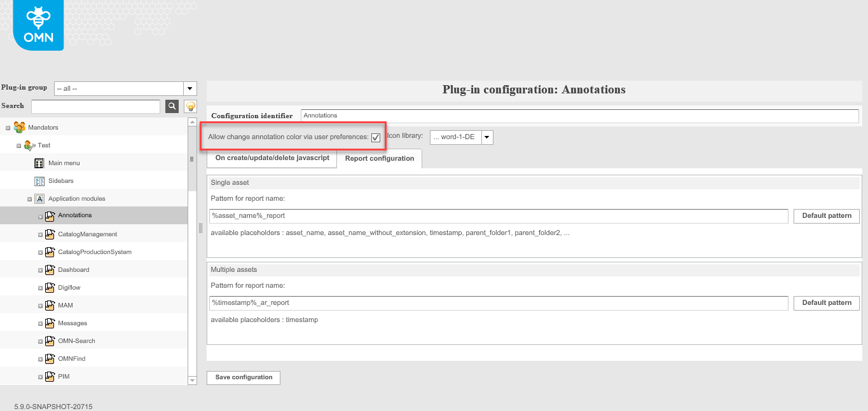Click the Dashboard plug-in icon
The height and width of the screenshot is (411, 868).
point(50,269)
